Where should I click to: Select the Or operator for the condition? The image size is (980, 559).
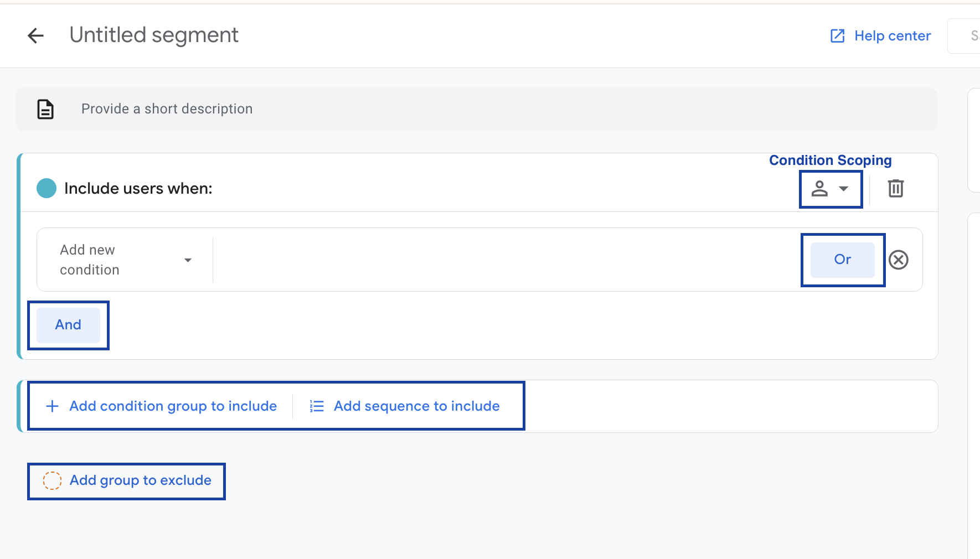pos(842,260)
